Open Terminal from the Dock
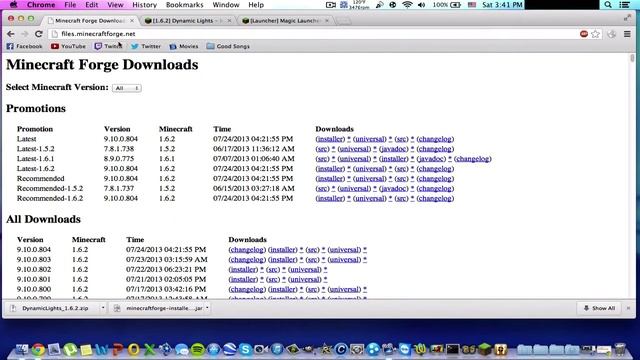The width and height of the screenshot is (640, 360). [452, 349]
